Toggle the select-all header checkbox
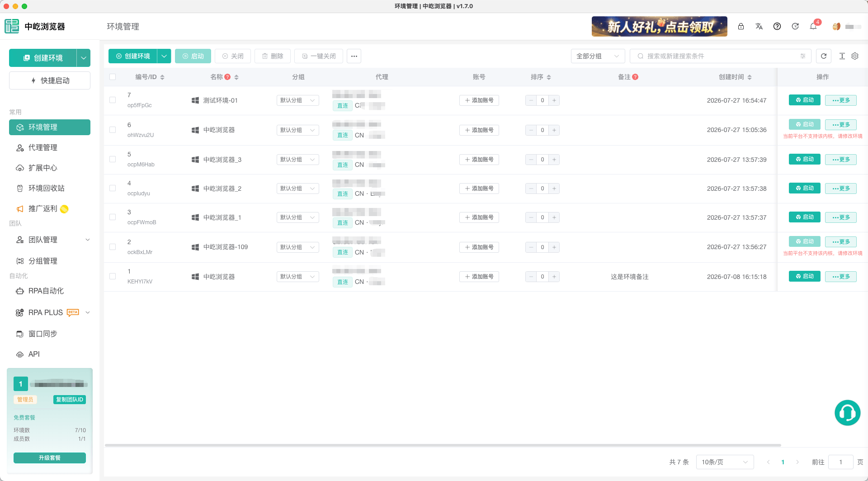Screen dimensions: 868x481 (113, 77)
